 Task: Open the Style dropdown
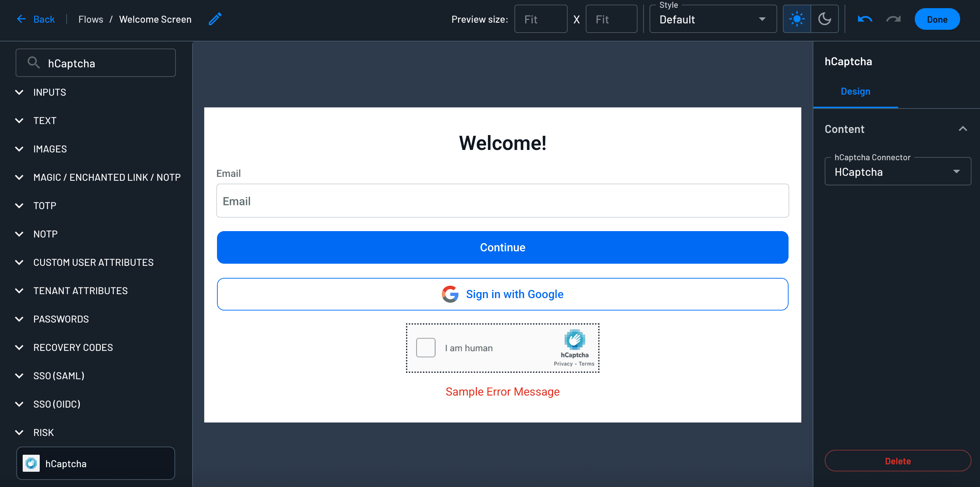click(x=713, y=19)
